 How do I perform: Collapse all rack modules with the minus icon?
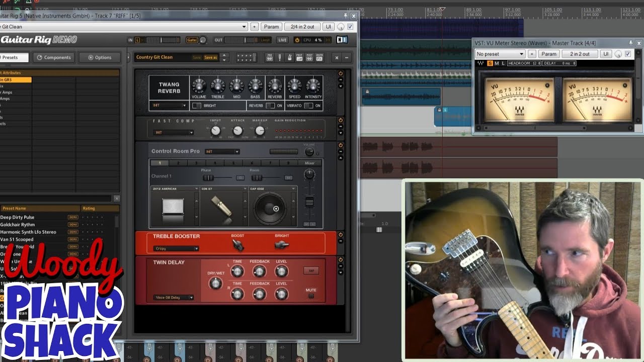pos(346,58)
